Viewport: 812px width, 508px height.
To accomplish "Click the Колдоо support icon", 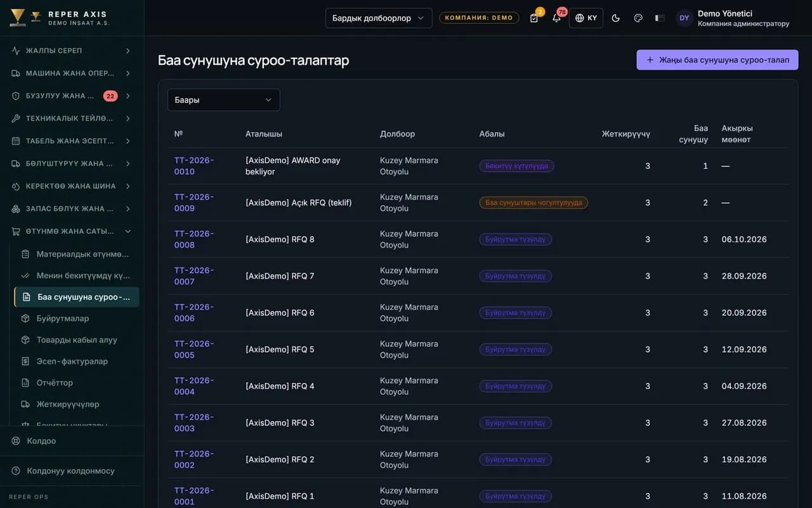I will [x=16, y=441].
